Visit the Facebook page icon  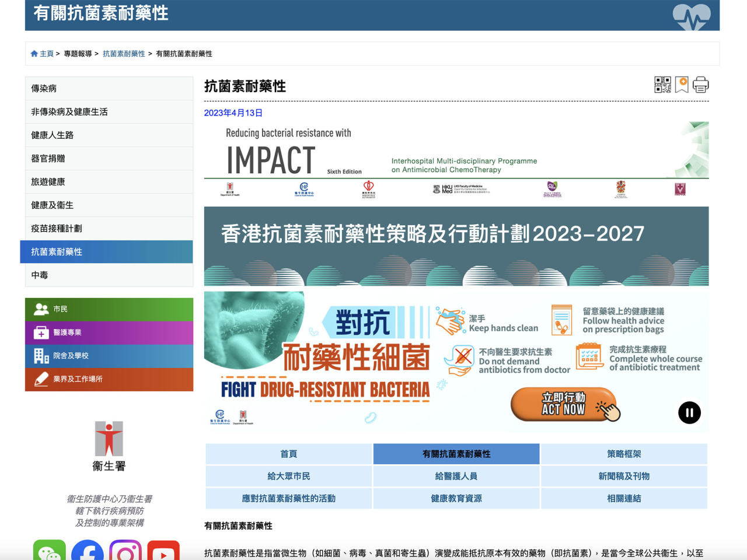pos(88,552)
